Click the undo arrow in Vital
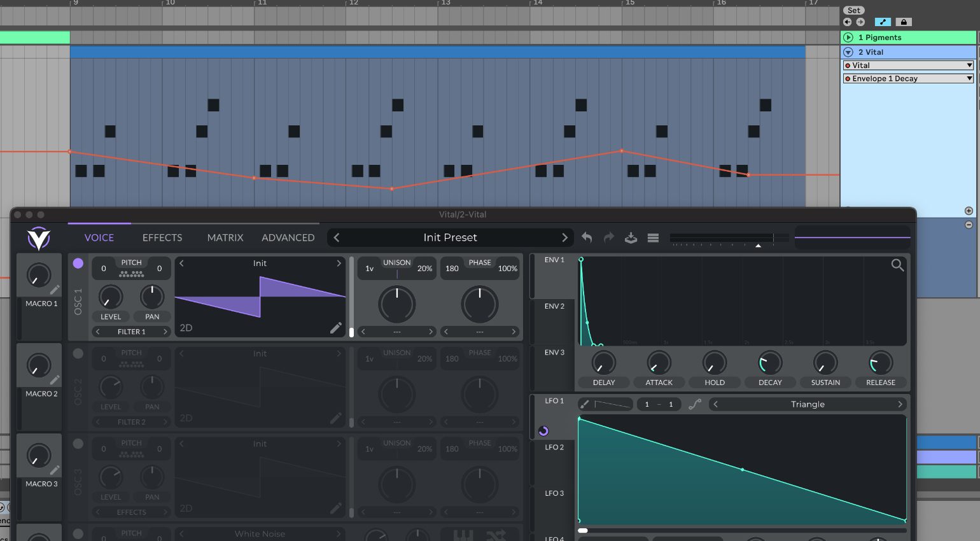This screenshot has height=541, width=980. pyautogui.click(x=587, y=237)
